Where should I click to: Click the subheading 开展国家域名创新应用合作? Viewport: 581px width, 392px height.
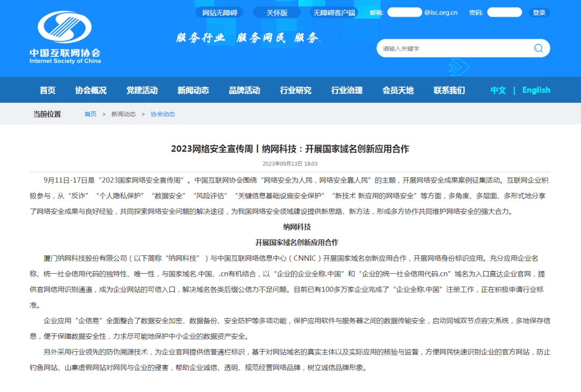click(x=297, y=243)
